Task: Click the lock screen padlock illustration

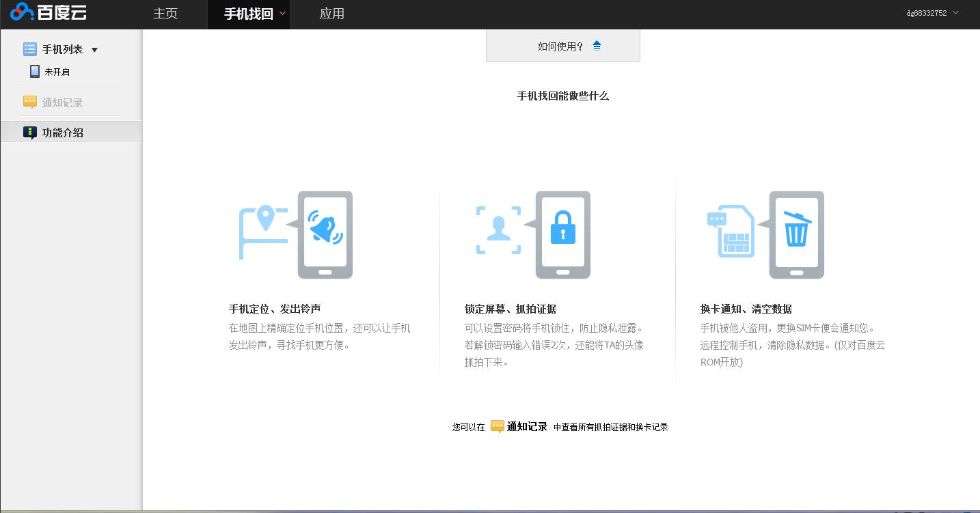Action: tap(562, 227)
